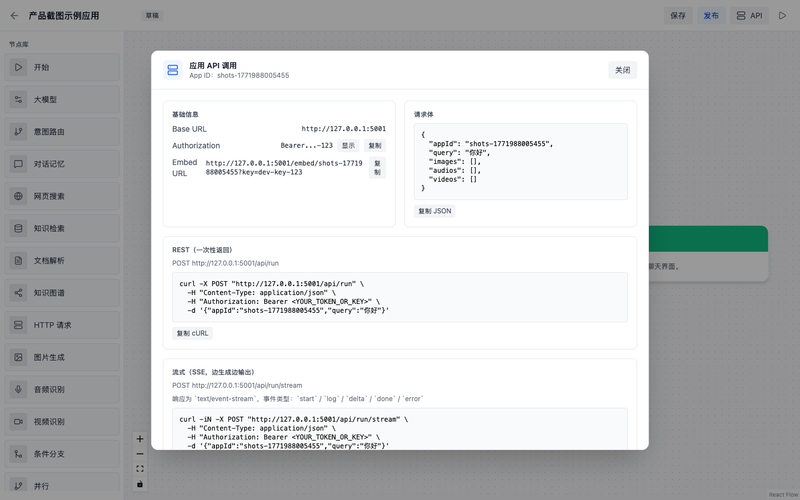Click POST http://127.0.0.1:5001/api/run text
The image size is (800, 500).
[x=226, y=263]
